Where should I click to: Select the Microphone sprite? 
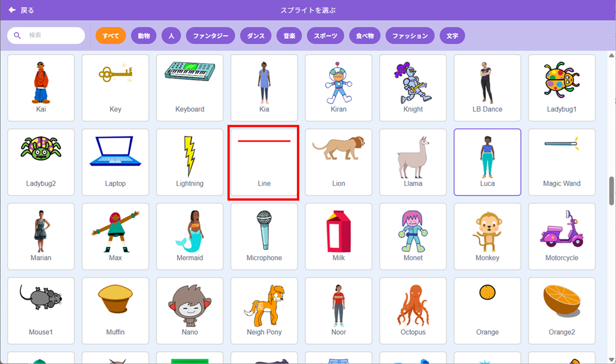(x=264, y=237)
